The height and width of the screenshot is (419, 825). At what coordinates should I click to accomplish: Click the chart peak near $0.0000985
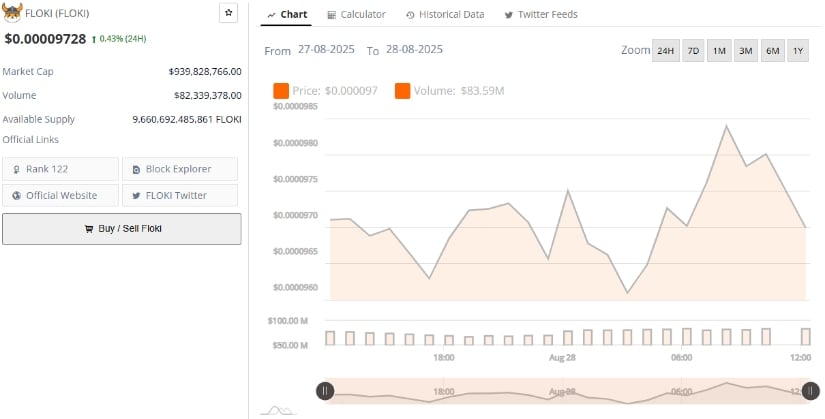click(727, 126)
